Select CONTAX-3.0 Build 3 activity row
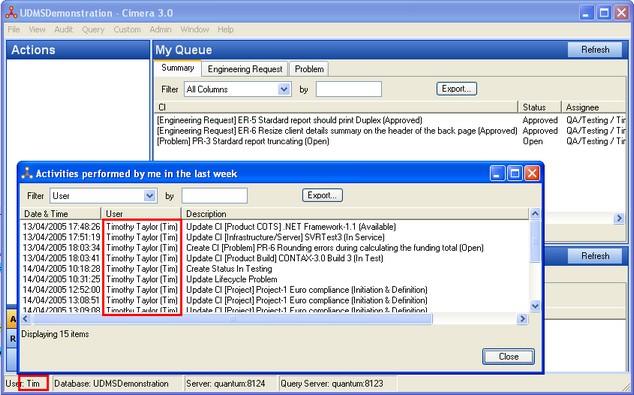The width and height of the screenshot is (634, 395). (x=275, y=258)
